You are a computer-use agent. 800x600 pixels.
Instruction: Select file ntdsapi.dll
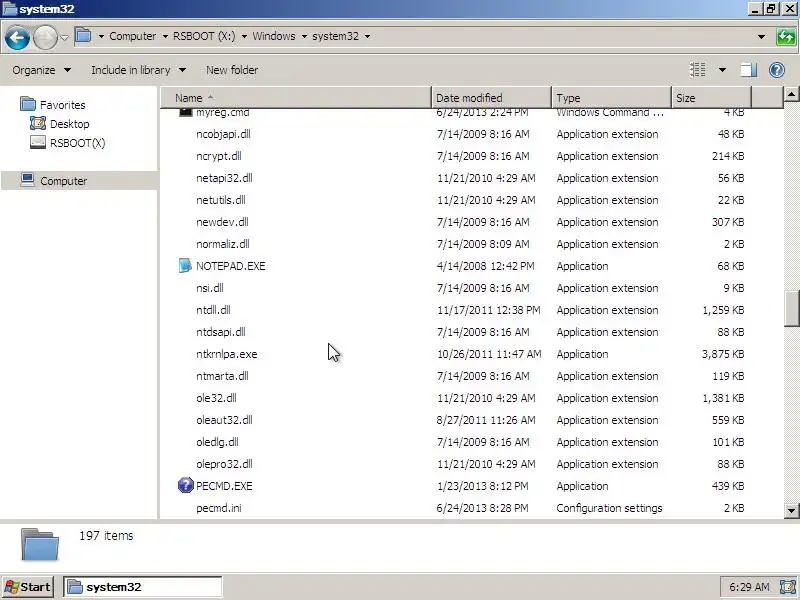pos(220,332)
